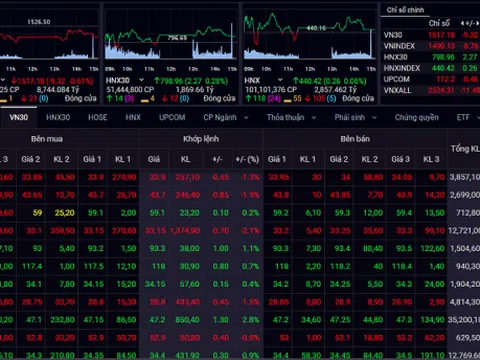Click sell price 33.95 in Giá 1

point(279,177)
